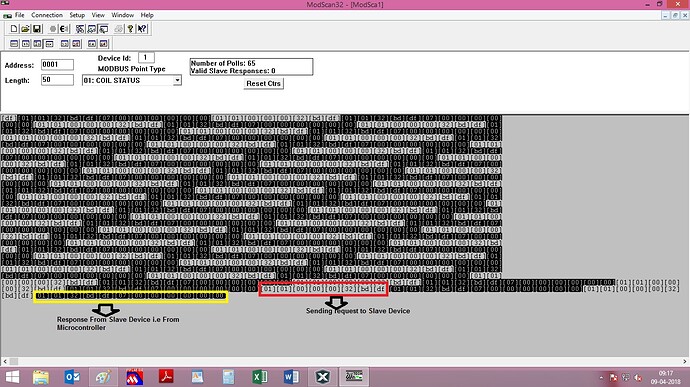This screenshot has width=690, height=387.
Task: Click the Length input field
Action: [57, 80]
